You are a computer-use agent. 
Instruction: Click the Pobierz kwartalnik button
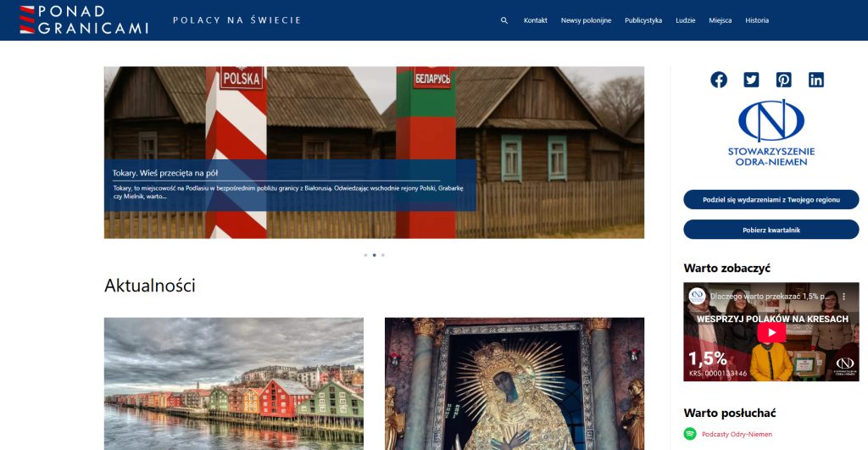tap(771, 230)
